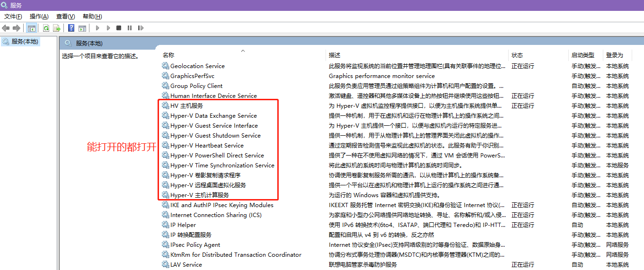The width and height of the screenshot is (644, 270).
Task: Sort services by 启动类型 column header
Action: coord(582,55)
